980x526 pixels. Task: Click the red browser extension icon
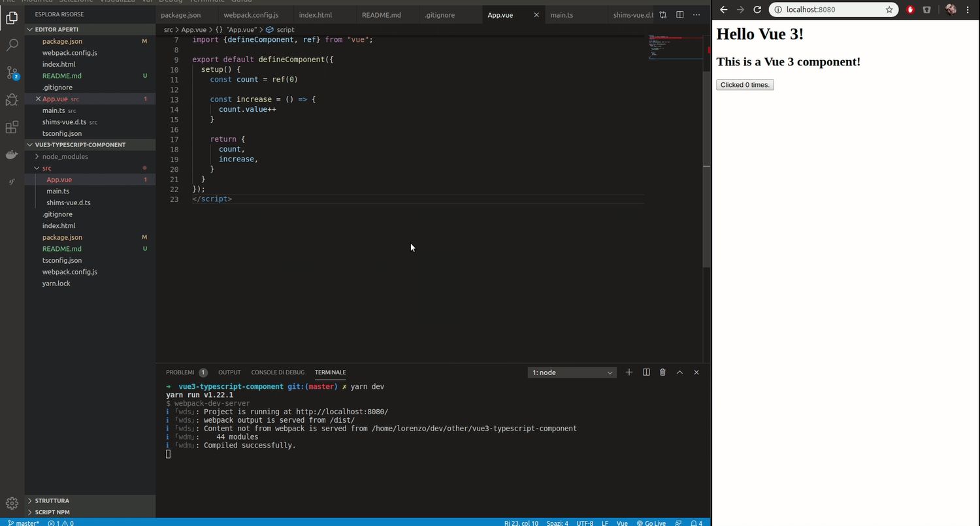[x=910, y=10]
